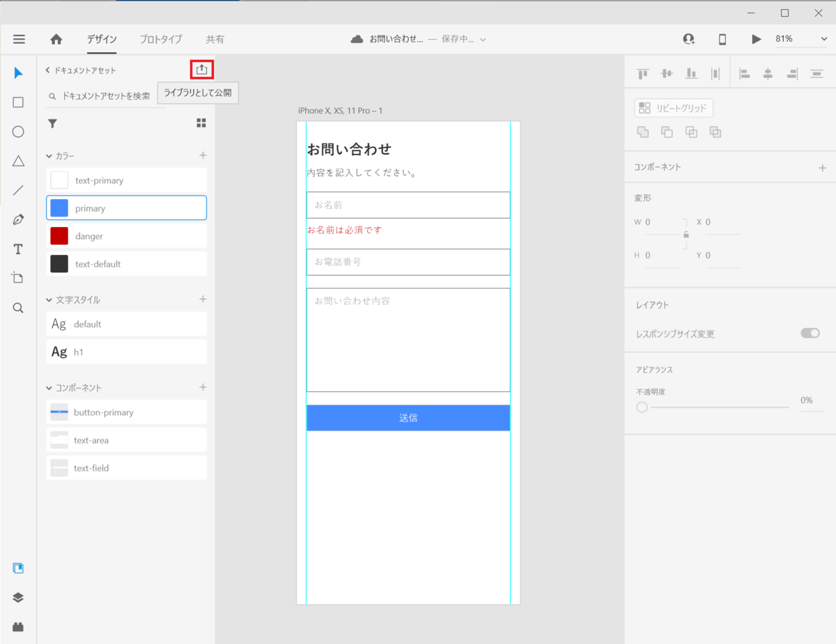Open the Libraries panel icon
This screenshot has width=836, height=644.
point(19,568)
